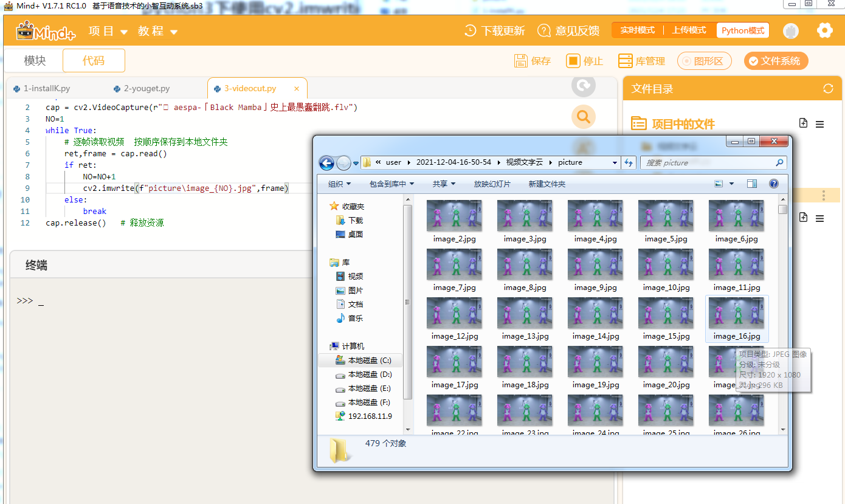
Task: Open view options dropdown arrow
Action: pos(731,184)
